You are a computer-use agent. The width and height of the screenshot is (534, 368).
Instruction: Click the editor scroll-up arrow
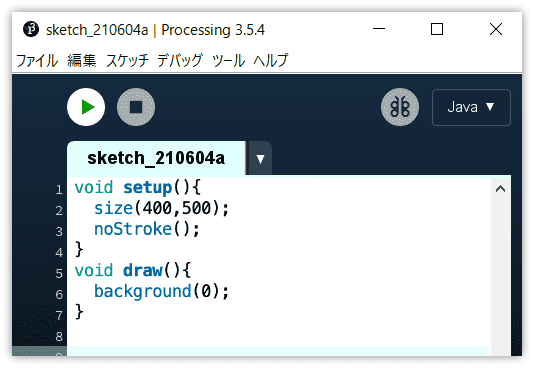coord(500,189)
